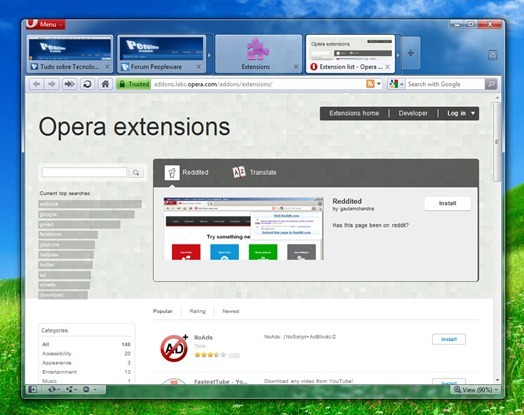
Task: Close the Extension list - Opera tab
Action: pyautogui.click(x=387, y=67)
